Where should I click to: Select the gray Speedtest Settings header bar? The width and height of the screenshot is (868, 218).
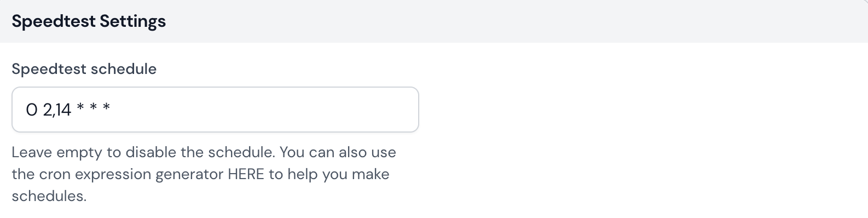click(x=434, y=21)
